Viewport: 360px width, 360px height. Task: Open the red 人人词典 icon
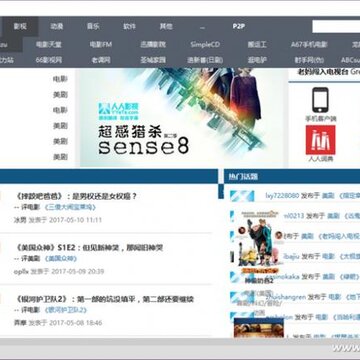click(x=320, y=140)
